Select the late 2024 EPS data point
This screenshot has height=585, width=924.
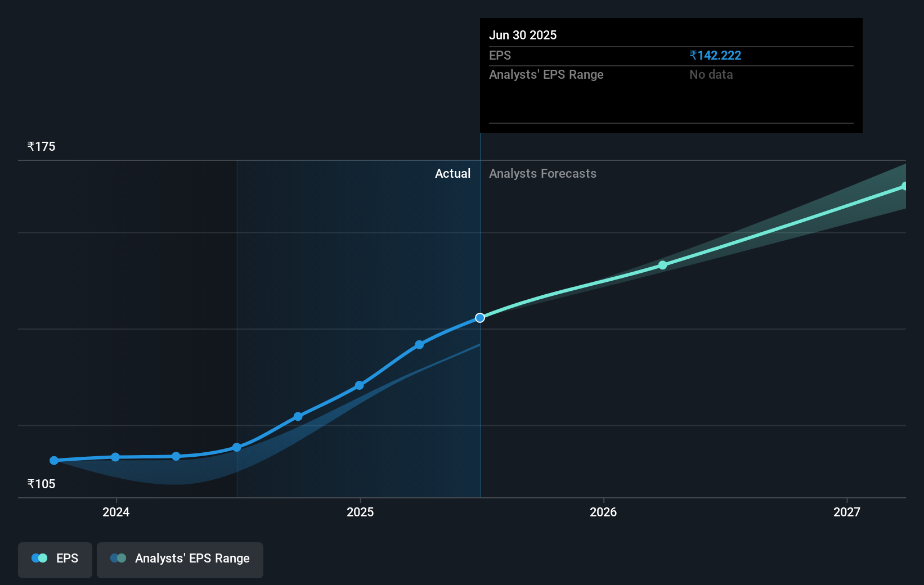(298, 416)
